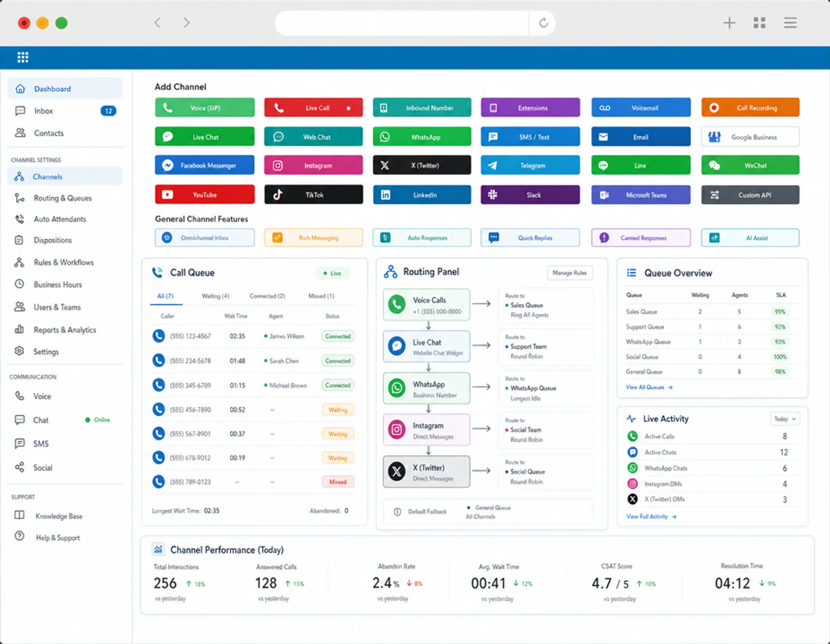This screenshot has width=830, height=644.
Task: Click the browser reload icon
Action: point(543,23)
